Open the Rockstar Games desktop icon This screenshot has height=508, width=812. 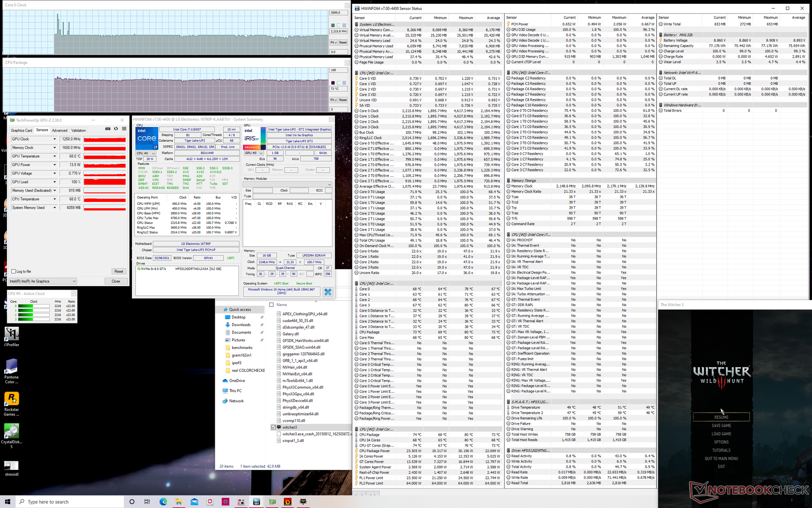11,399
